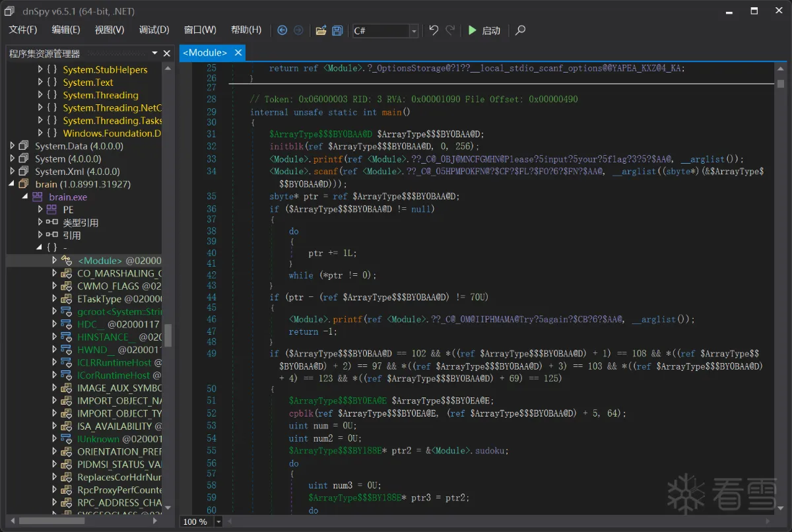Screen dimensions: 792x532
Task: Click the assembly explorer panel options arrow
Action: click(155, 53)
